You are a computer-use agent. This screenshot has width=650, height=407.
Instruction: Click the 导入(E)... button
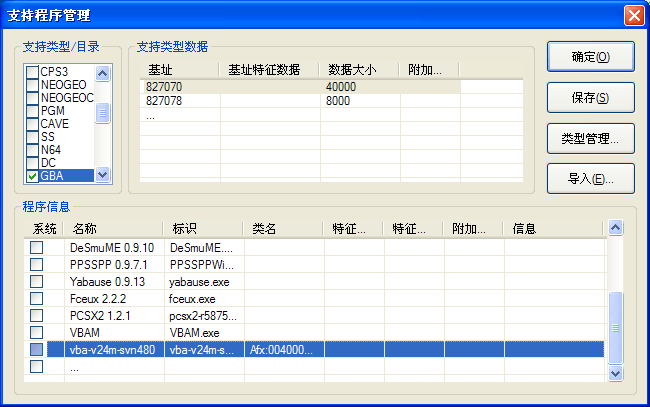[591, 180]
